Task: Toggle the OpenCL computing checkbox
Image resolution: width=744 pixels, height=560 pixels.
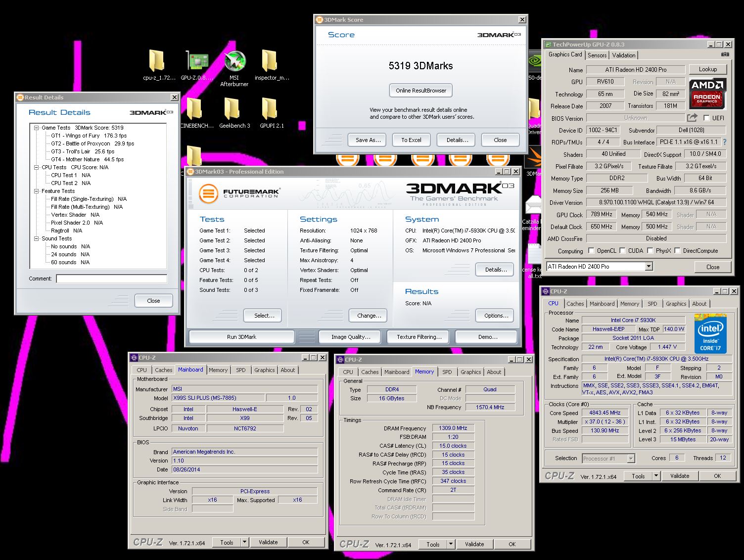Action: [x=591, y=251]
